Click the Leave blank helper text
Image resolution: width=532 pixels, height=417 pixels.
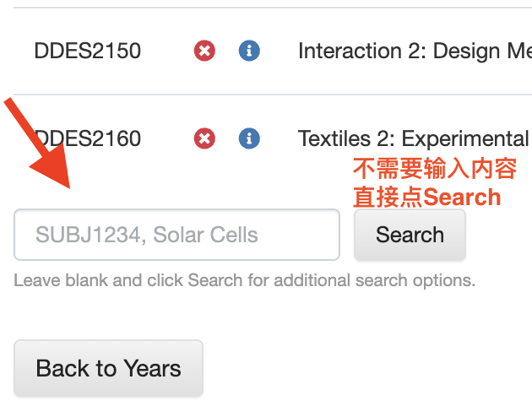point(244,280)
